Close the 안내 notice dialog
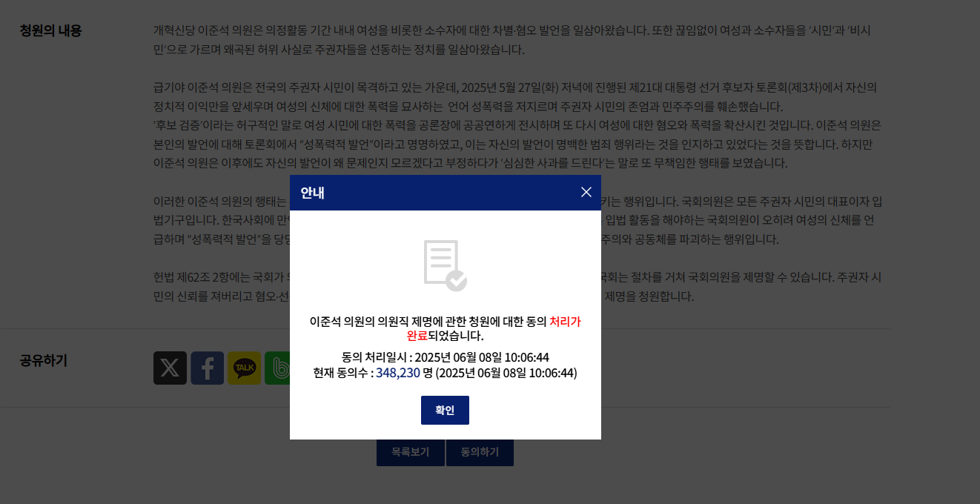980x504 pixels. click(x=586, y=192)
